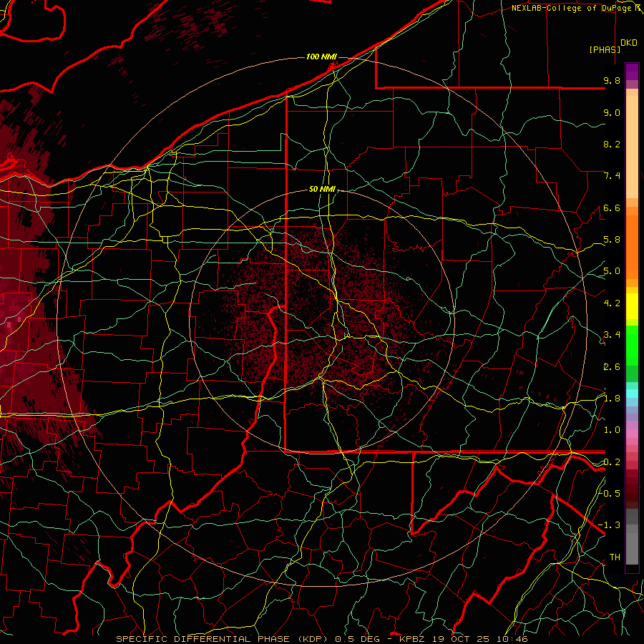Click the DKD label above the color scale
644x644 pixels.
629,43
